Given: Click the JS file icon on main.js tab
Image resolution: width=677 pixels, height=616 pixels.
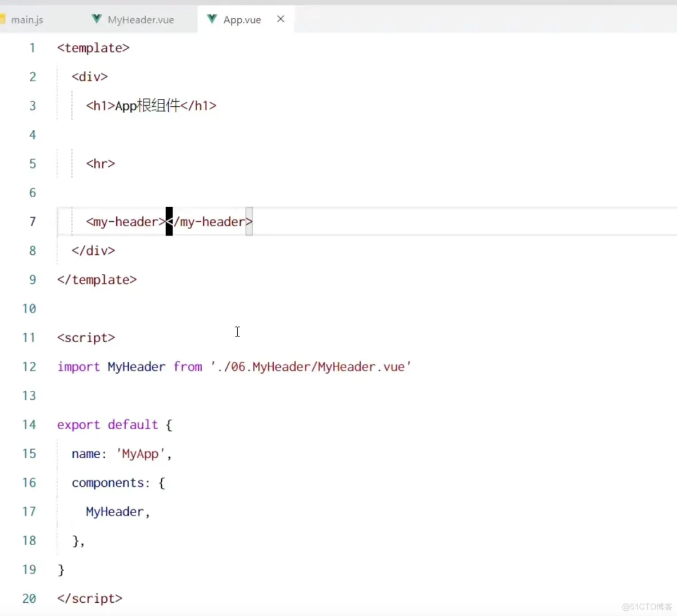Looking at the screenshot, I should (2, 19).
